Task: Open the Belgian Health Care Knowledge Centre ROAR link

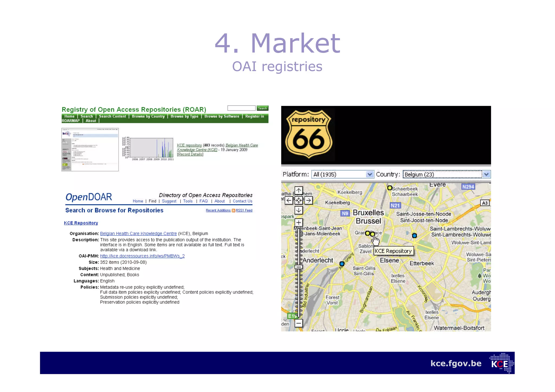Action: point(218,147)
